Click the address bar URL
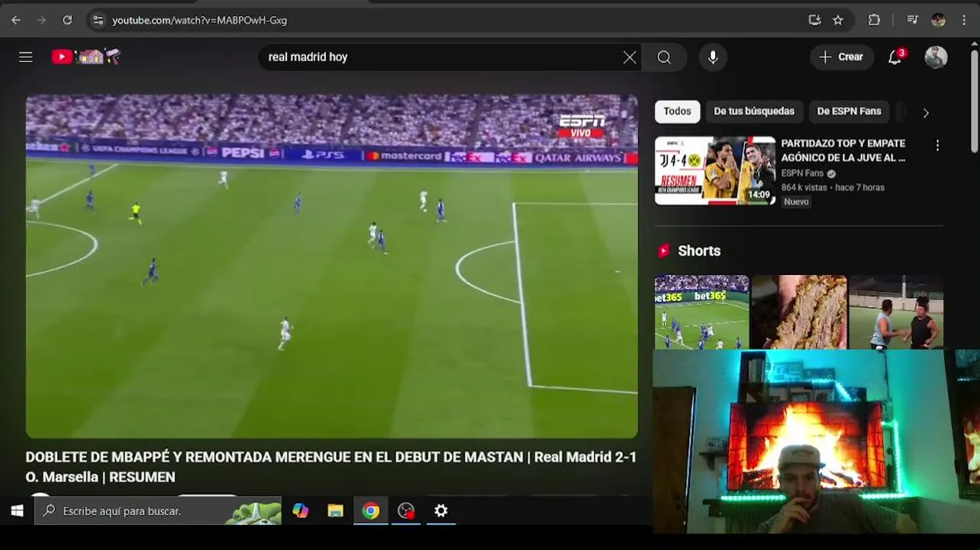Image resolution: width=980 pixels, height=550 pixels. tap(200, 21)
